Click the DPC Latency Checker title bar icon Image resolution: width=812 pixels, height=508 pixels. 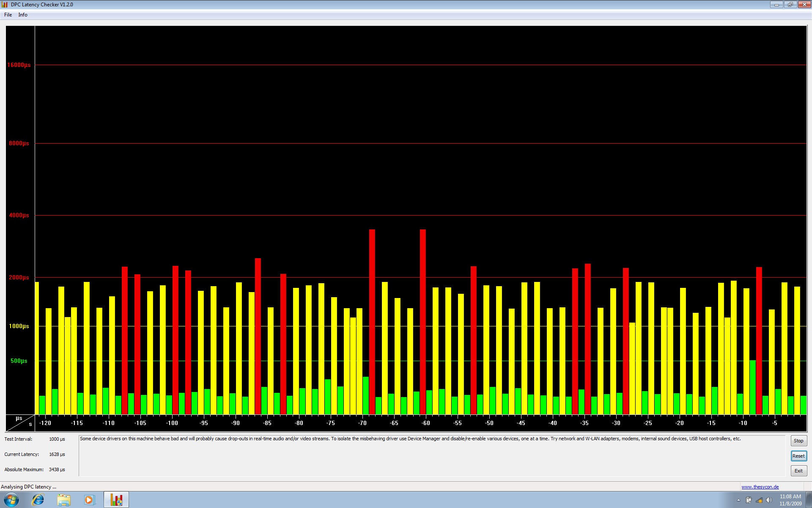pyautogui.click(x=5, y=5)
